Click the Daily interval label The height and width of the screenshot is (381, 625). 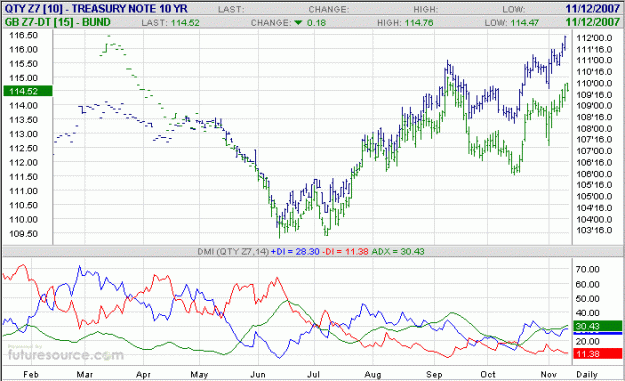(587, 374)
